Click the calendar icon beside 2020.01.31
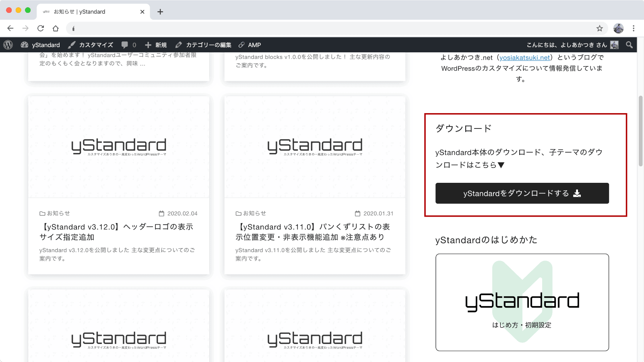Image resolution: width=644 pixels, height=362 pixels. point(357,213)
